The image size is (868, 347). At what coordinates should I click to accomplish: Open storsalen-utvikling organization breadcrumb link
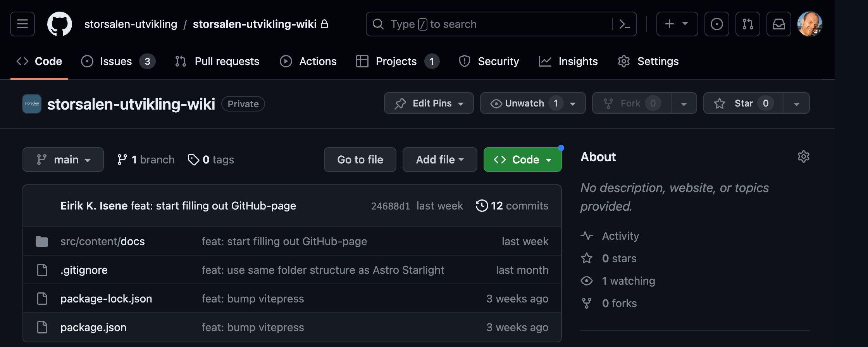131,24
